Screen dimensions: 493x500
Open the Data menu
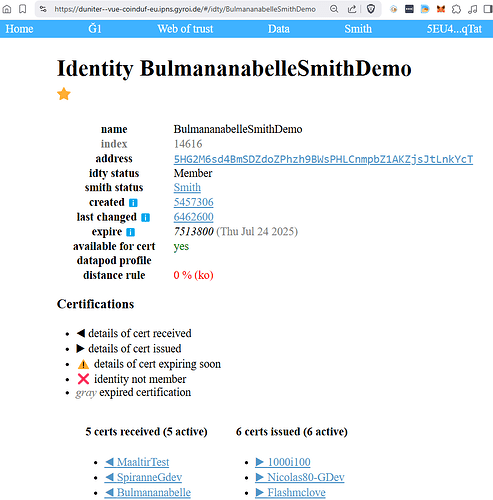click(279, 29)
